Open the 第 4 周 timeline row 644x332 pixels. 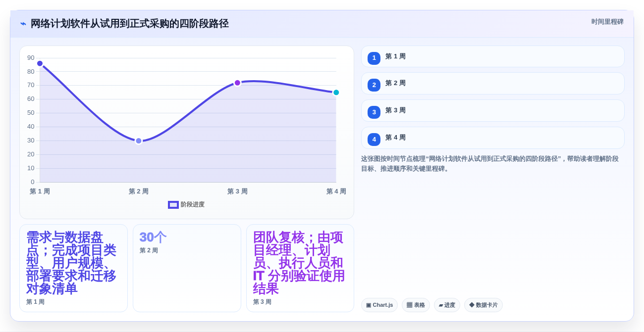point(493,138)
